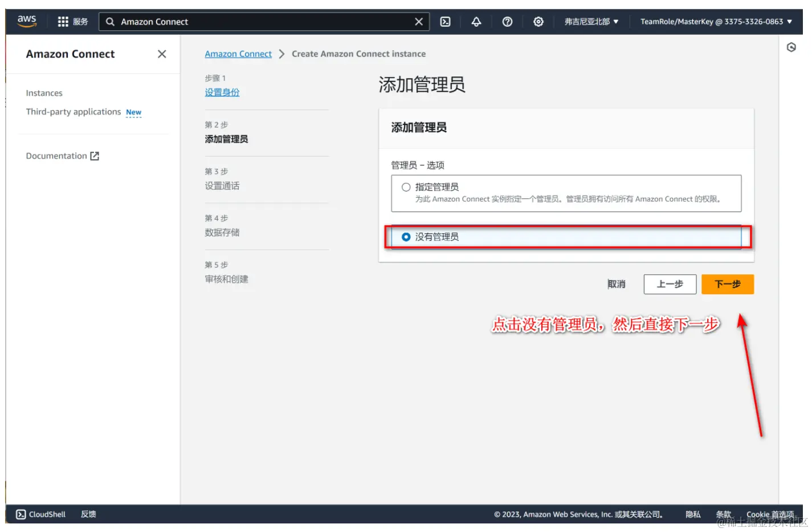The width and height of the screenshot is (812, 532).
Task: Expand the 弗吉尼亚北部 region dropdown
Action: tap(591, 22)
